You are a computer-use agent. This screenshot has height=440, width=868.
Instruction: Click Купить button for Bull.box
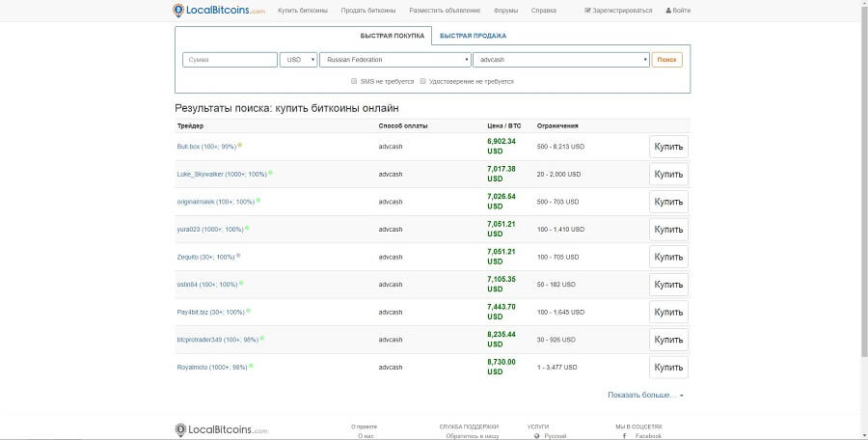tap(668, 147)
